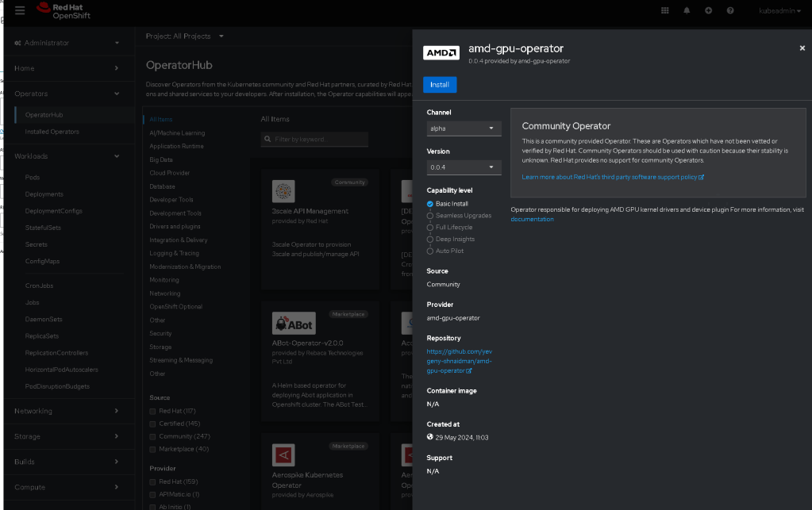Focus the Filter by keyword field
This screenshot has height=510, width=812.
(314, 139)
